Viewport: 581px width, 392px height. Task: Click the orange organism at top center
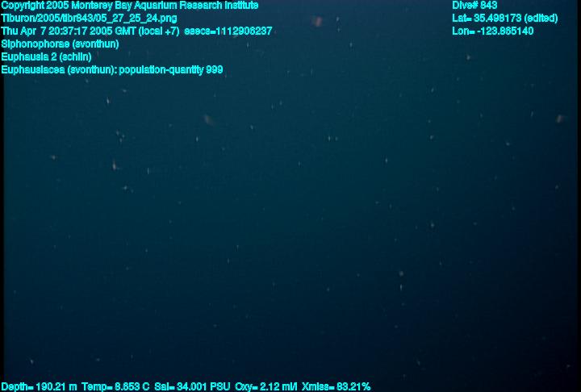click(x=317, y=21)
